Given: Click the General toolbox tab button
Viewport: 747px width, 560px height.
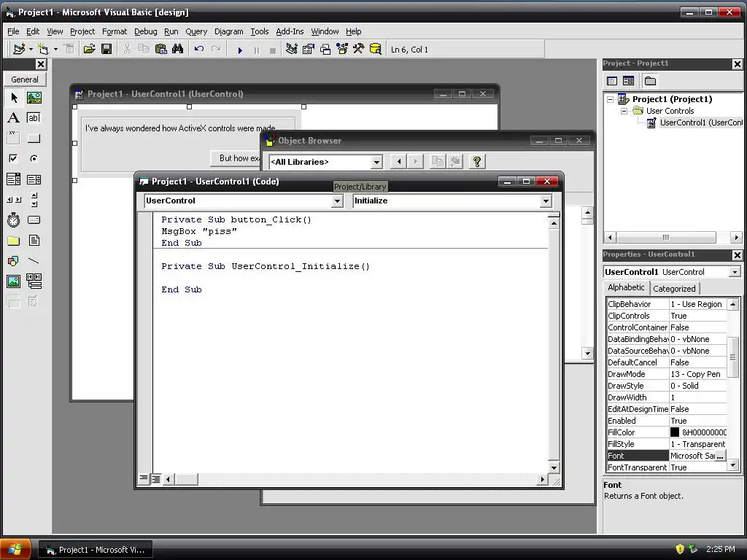Looking at the screenshot, I should click(x=24, y=79).
